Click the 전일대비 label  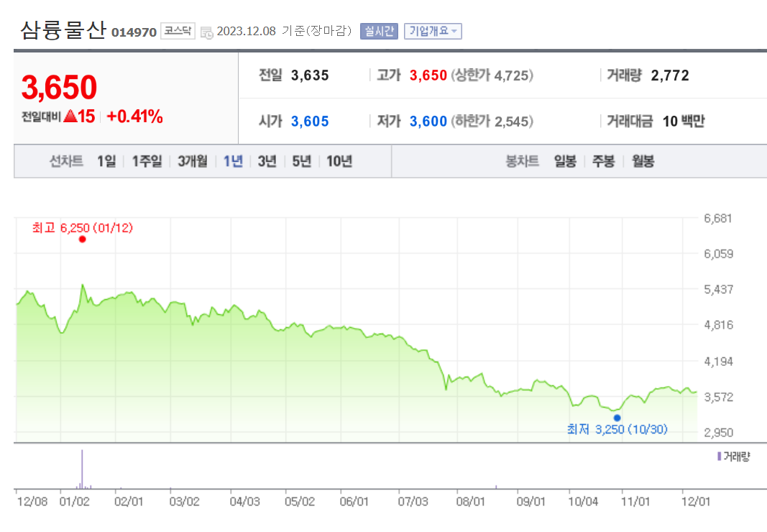point(41,116)
